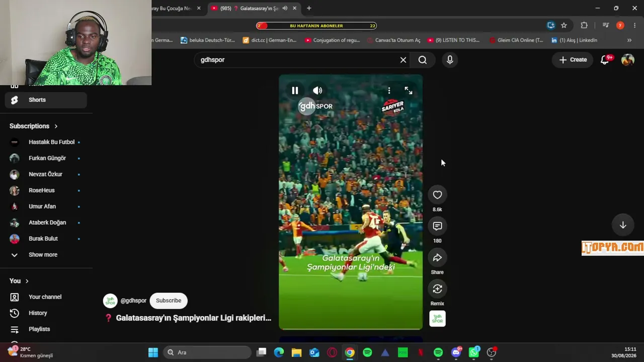Close the Galatasaray'ın YouTube tab

(x=294, y=8)
